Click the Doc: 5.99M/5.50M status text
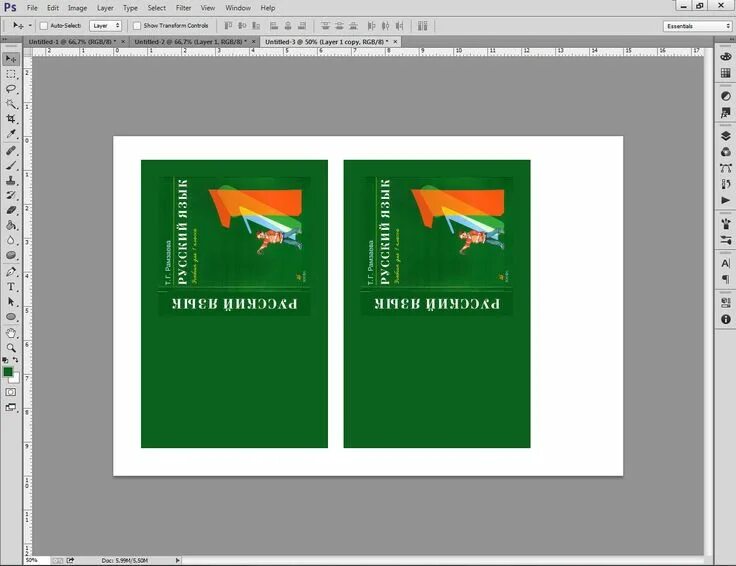736x566 pixels. pos(125,560)
